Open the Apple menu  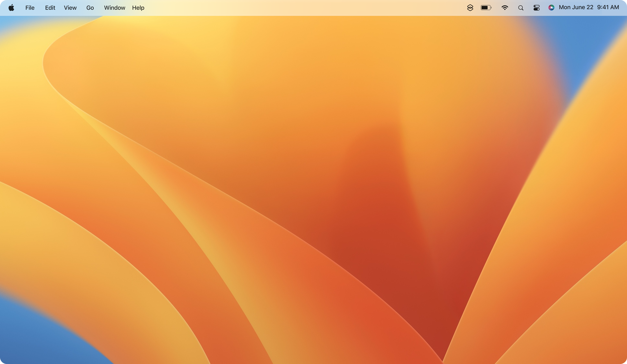point(11,8)
